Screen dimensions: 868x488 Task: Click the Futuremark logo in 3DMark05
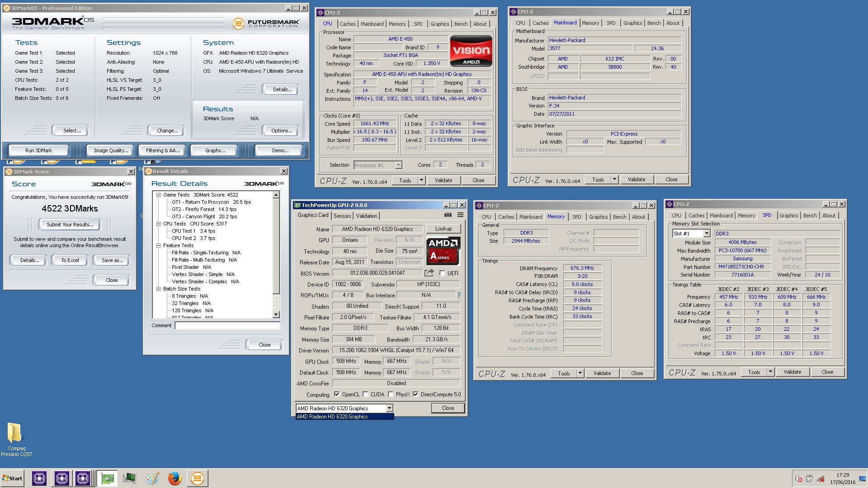pos(266,23)
